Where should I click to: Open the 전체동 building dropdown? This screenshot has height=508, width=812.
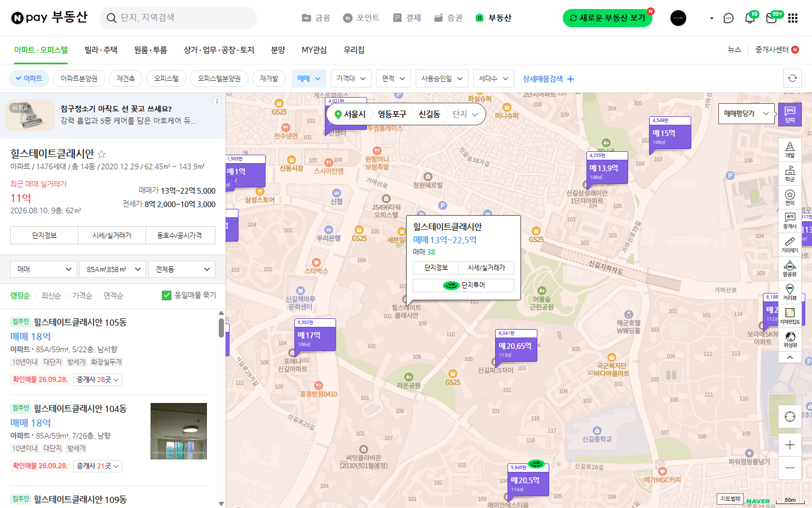[x=182, y=269]
